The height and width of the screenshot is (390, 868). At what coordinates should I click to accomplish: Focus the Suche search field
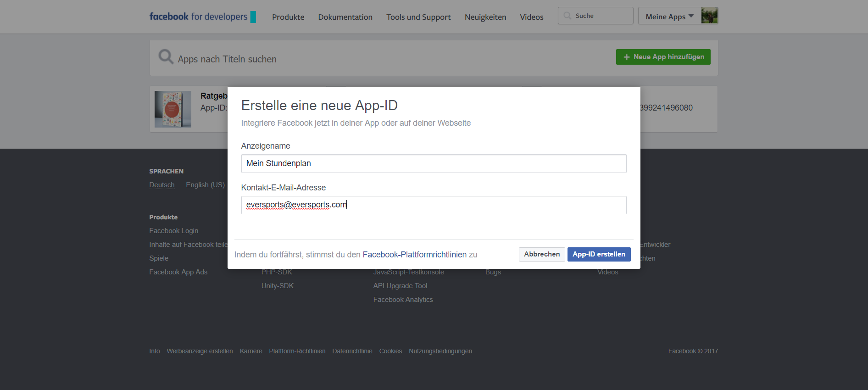point(595,16)
